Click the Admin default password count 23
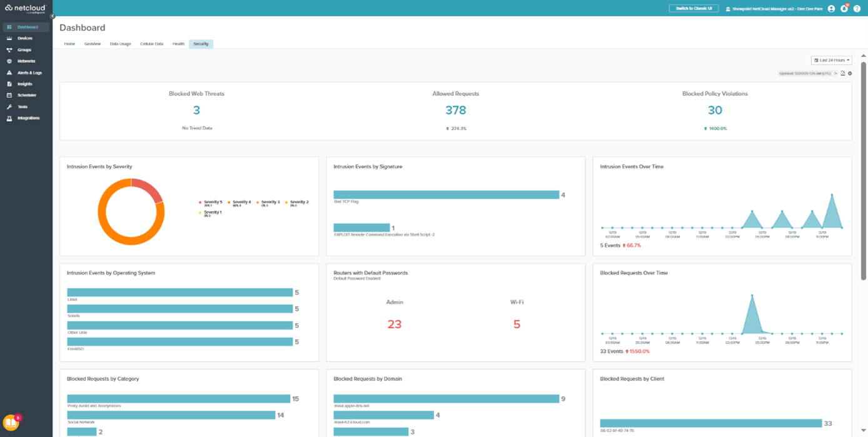 click(395, 324)
